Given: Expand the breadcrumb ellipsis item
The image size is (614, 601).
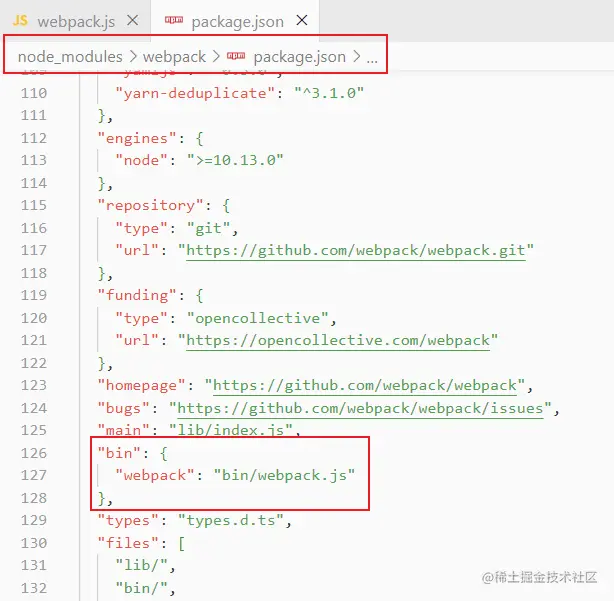Looking at the screenshot, I should [x=372, y=60].
